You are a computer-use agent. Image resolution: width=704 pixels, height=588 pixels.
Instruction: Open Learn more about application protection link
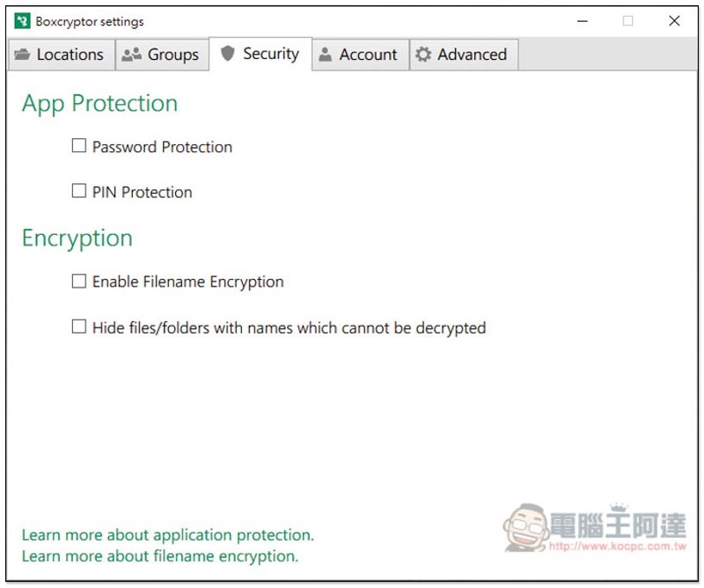pyautogui.click(x=167, y=535)
